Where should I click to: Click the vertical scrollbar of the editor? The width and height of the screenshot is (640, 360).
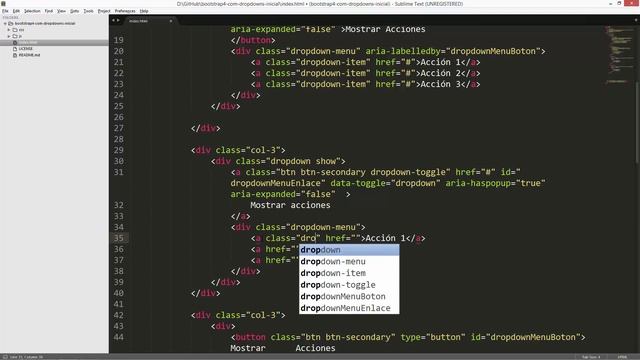coord(638,122)
